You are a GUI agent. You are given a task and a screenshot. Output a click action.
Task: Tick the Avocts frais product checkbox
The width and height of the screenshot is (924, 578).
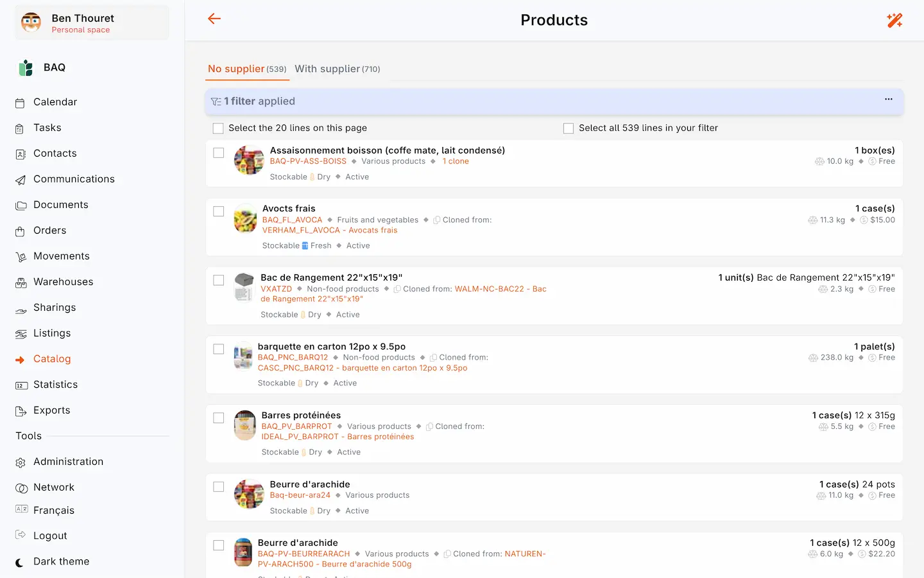click(x=219, y=211)
